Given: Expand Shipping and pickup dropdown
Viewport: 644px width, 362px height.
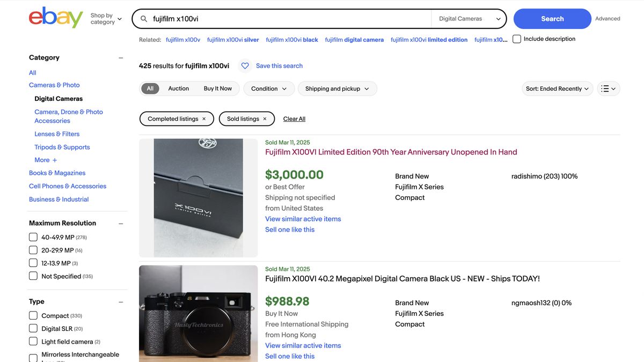Looking at the screenshot, I should (338, 89).
